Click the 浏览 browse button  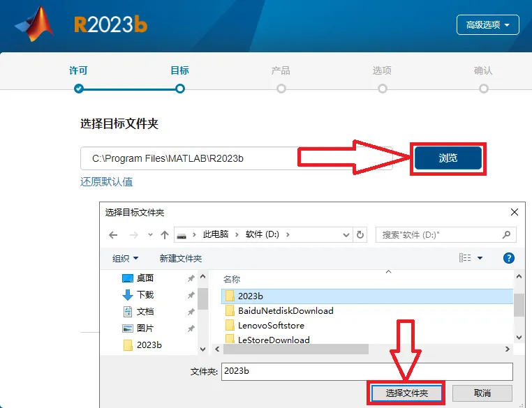click(448, 158)
